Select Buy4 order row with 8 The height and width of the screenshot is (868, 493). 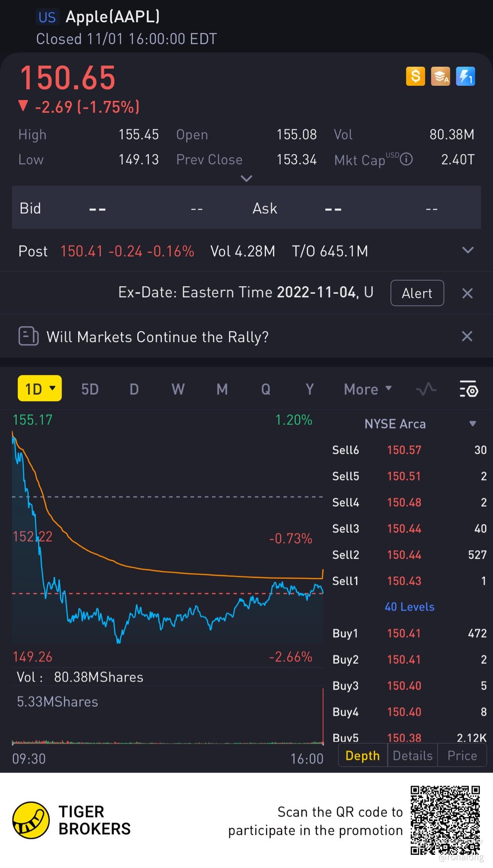tap(409, 712)
